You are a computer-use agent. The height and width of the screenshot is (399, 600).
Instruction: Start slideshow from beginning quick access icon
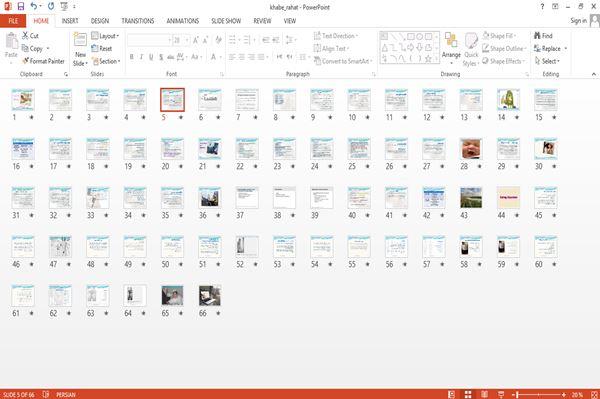64,7
